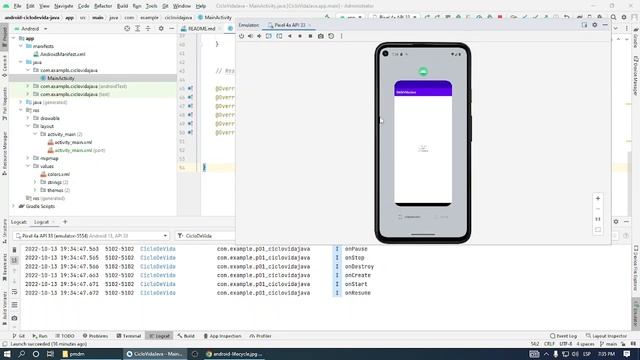Click the Search Everywhere magnifier icon
Image resolution: width=640 pixels, height=360 pixels.
(x=613, y=18)
